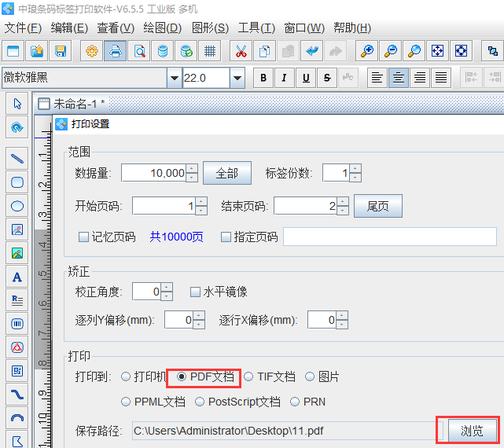Select the rounded rectangle tool
This screenshot has height=448, width=504.
[x=17, y=182]
